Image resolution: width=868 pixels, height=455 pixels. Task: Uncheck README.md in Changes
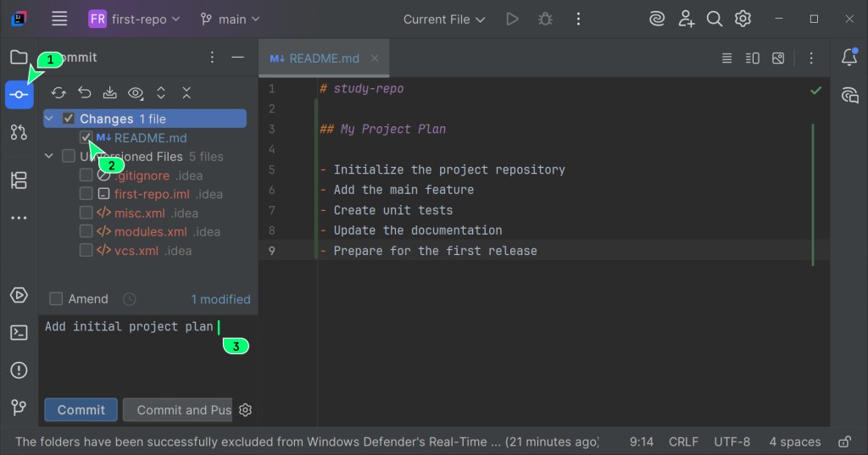(86, 137)
